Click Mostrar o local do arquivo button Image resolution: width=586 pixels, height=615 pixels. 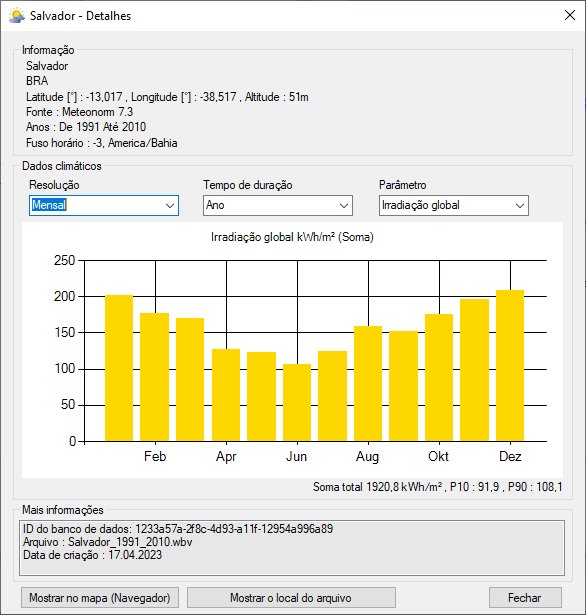pos(291,598)
